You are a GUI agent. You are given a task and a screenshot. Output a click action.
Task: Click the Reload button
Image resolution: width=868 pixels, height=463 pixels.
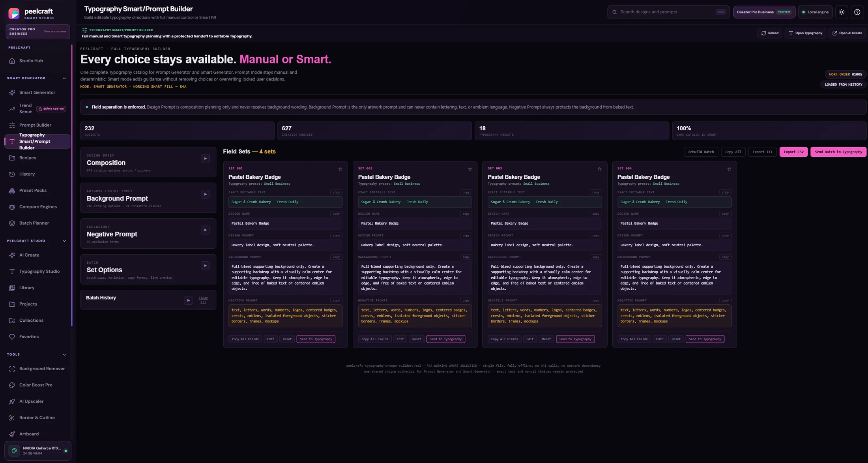[x=770, y=33]
